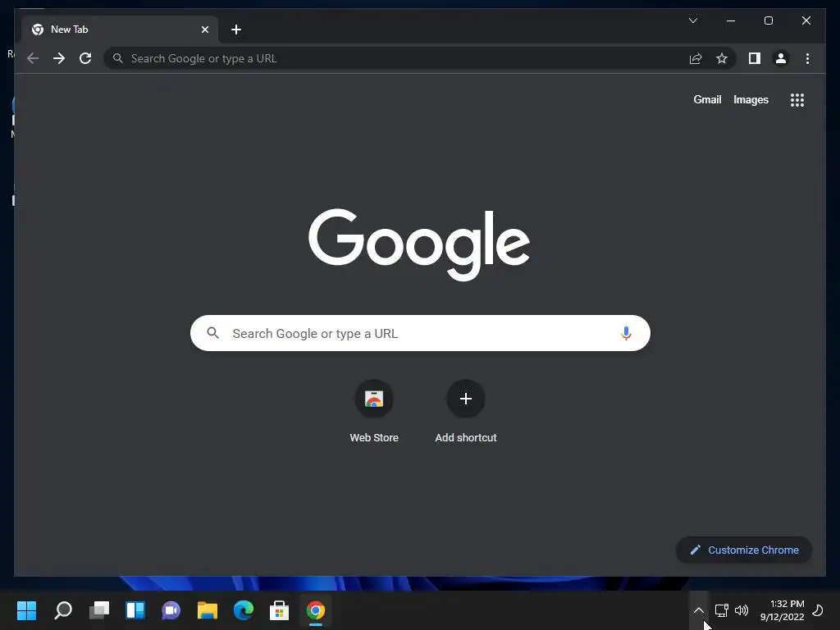Launch Teams Chat from the taskbar
Image resolution: width=840 pixels, height=630 pixels.
[x=171, y=610]
